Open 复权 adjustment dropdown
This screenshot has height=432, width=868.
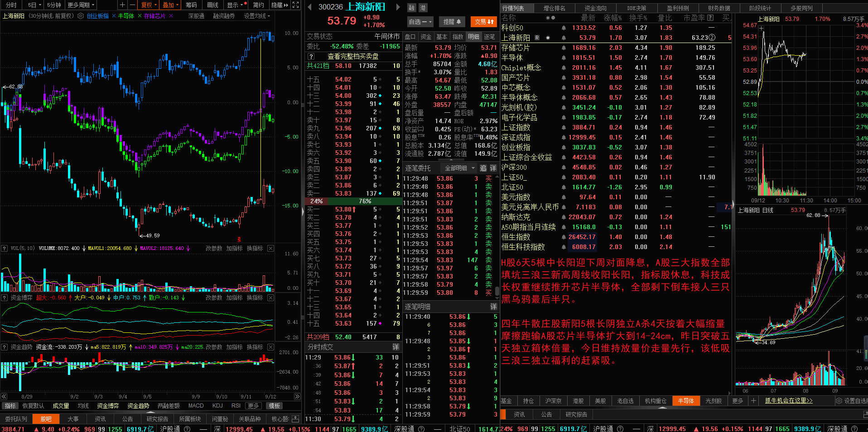click(149, 5)
